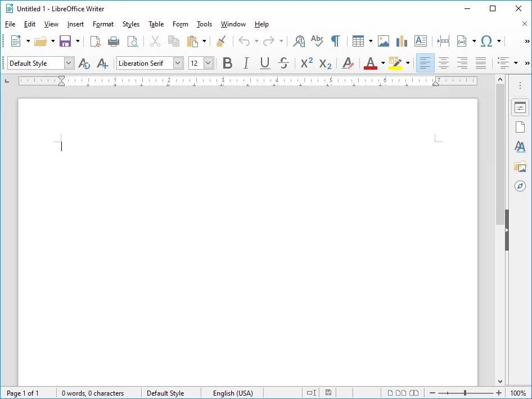Insert a page break
The image size is (532, 399).
(x=443, y=41)
